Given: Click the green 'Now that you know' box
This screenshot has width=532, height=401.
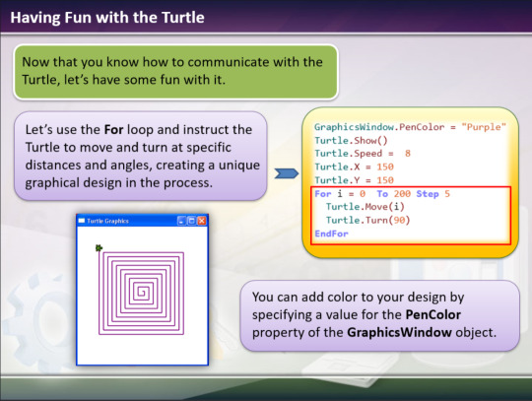Looking at the screenshot, I should click(x=175, y=72).
